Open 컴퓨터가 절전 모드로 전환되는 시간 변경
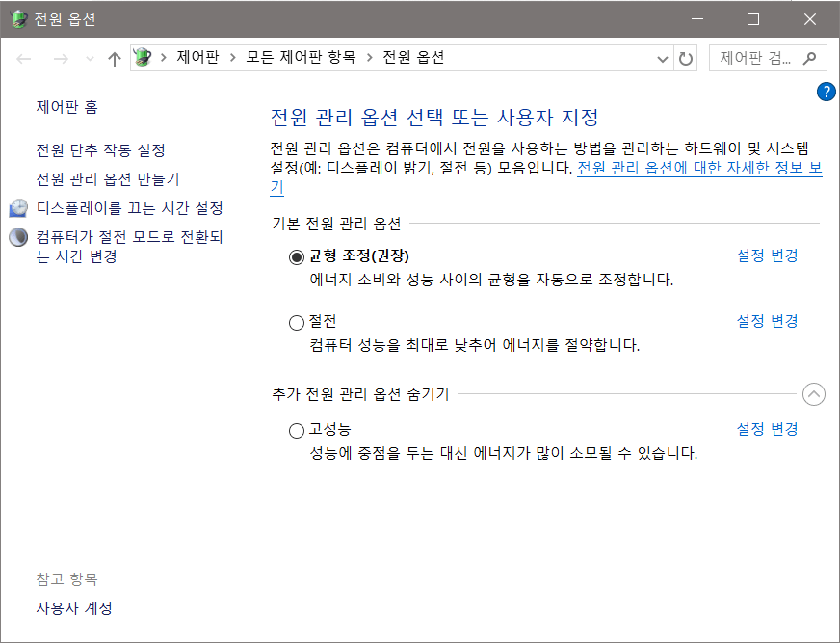Viewport: 840px width, 643px height. (130, 246)
